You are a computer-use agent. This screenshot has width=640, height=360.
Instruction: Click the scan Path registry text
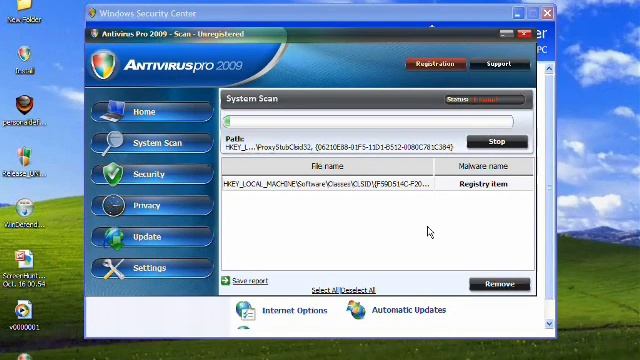[339, 147]
